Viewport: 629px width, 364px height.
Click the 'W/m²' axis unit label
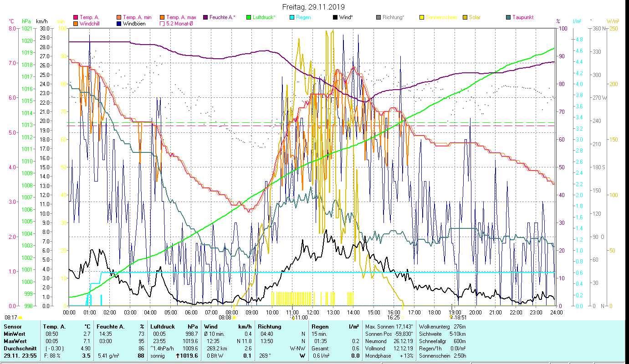coord(612,21)
